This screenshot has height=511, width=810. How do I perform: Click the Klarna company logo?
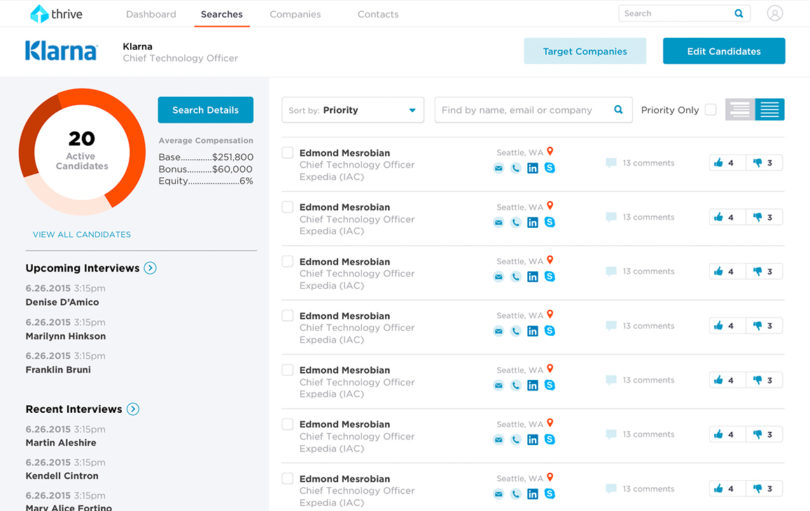tap(61, 51)
